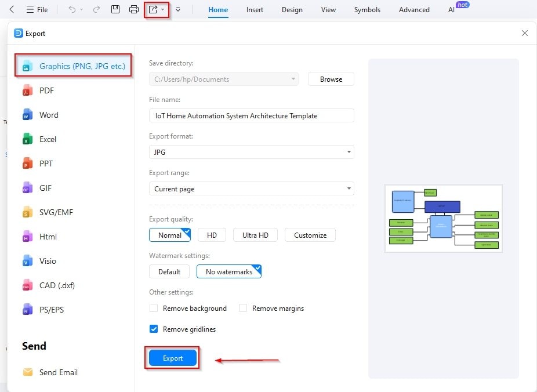
Task: Enable the Remove background checkbox
Action: coord(154,308)
